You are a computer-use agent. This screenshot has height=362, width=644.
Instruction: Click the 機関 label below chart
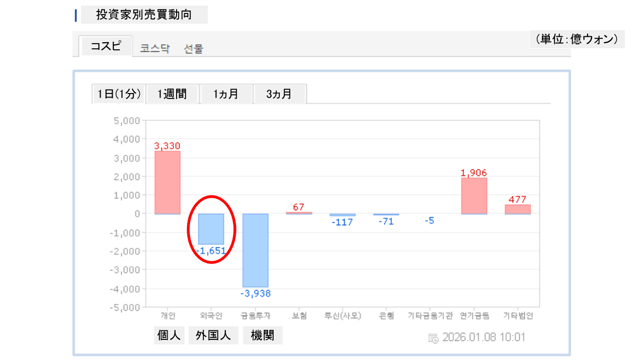[x=263, y=335]
